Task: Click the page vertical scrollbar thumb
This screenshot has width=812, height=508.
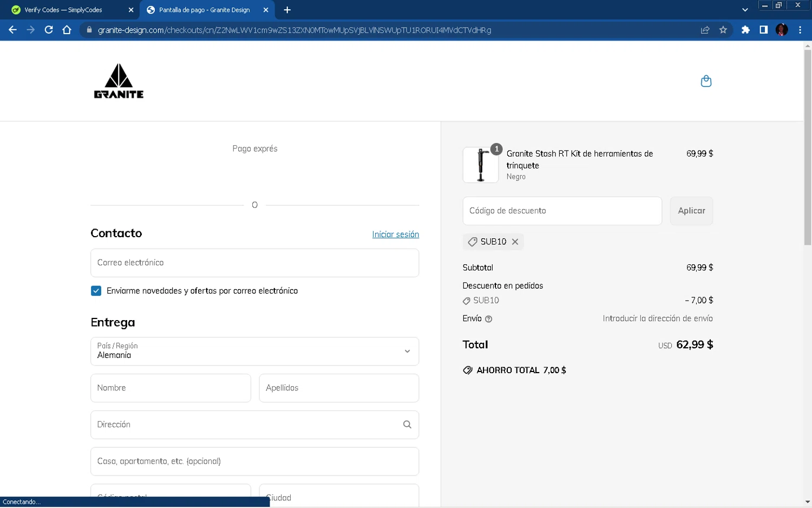Action: tap(807, 147)
